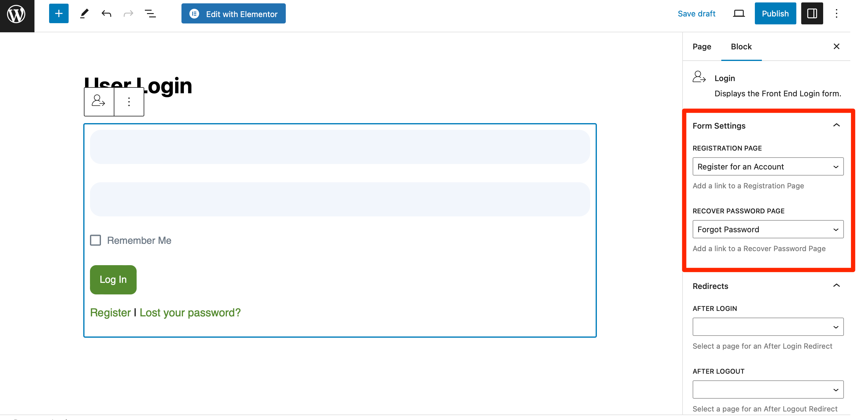This screenshot has width=868, height=420.
Task: Click 'Add a link to a Recover Password Page' hint
Action: pyautogui.click(x=759, y=249)
